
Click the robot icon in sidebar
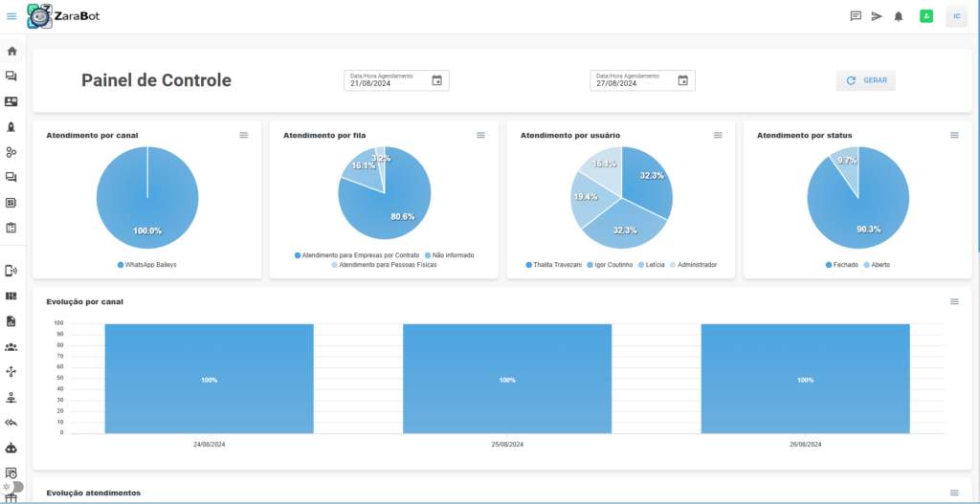[11, 447]
